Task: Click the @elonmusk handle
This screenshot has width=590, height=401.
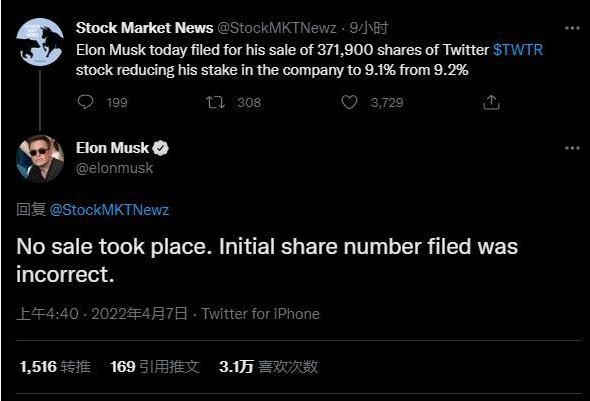Action: 114,168
